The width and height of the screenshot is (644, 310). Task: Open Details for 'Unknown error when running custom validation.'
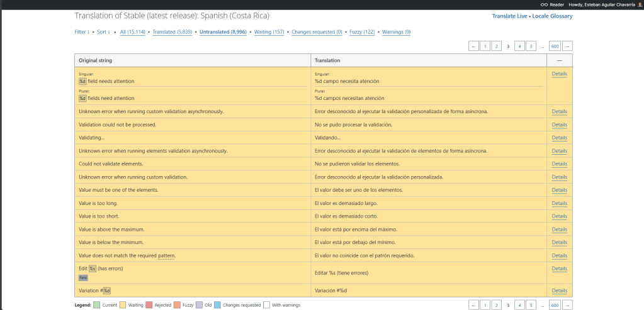[x=560, y=177]
